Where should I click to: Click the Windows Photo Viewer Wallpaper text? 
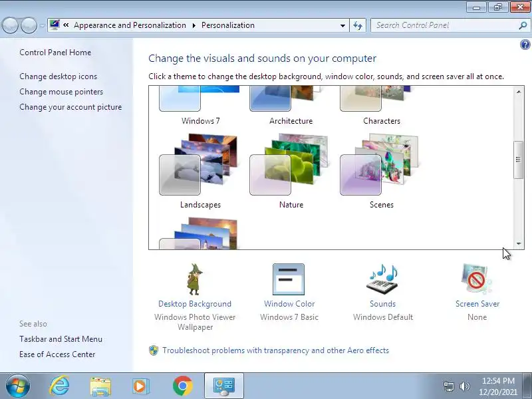pos(195,322)
